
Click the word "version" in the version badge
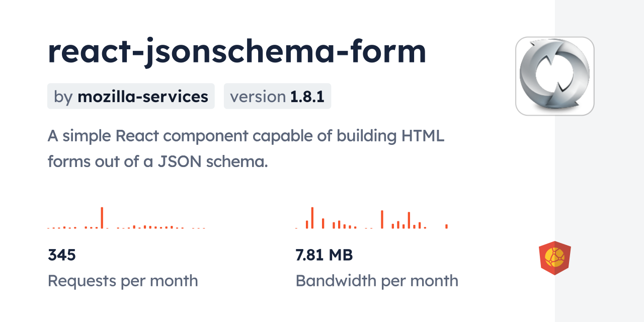(x=258, y=97)
